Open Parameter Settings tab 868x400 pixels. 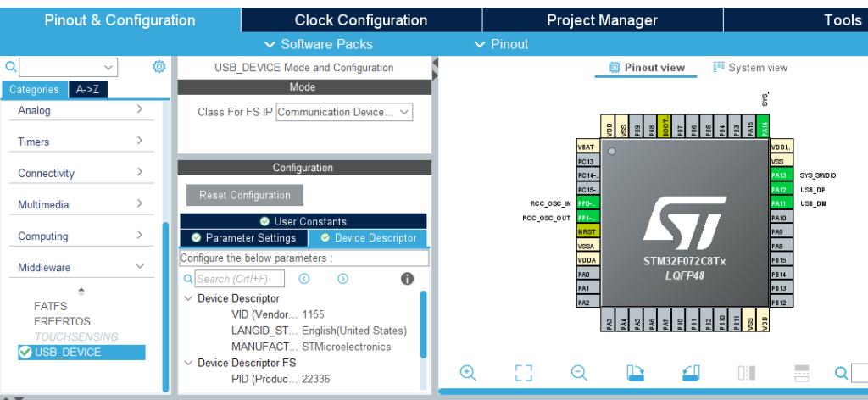click(x=243, y=238)
